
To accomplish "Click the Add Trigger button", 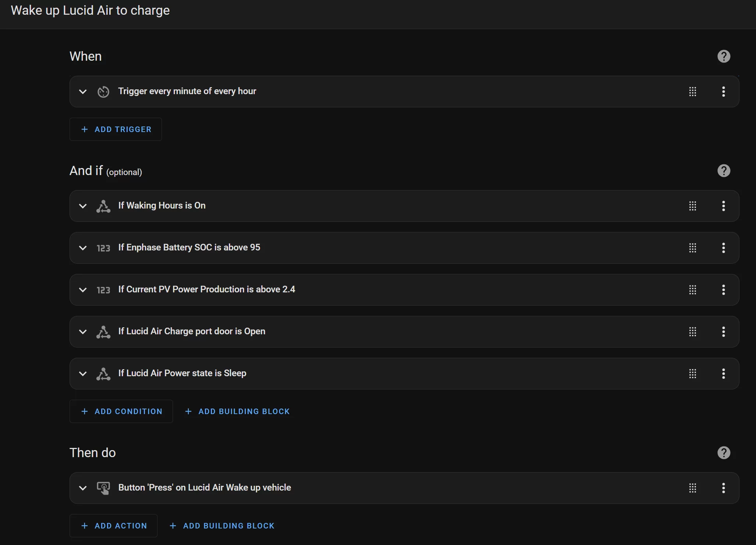I will pyautogui.click(x=116, y=129).
